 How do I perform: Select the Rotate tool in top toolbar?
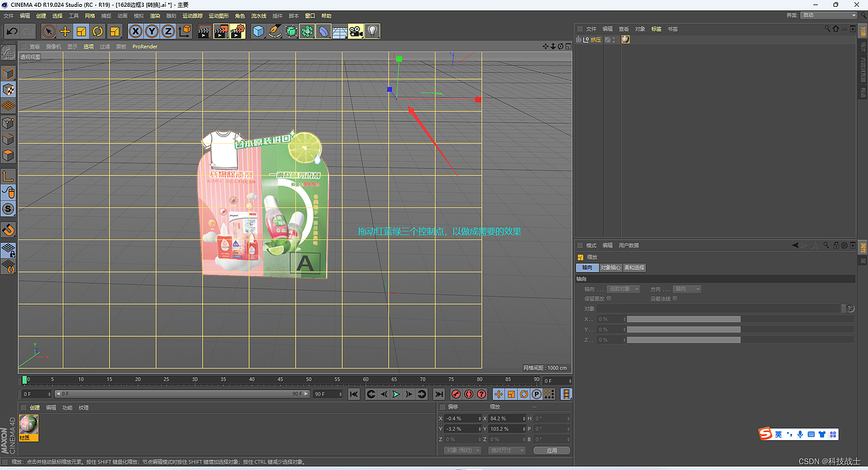click(x=98, y=31)
